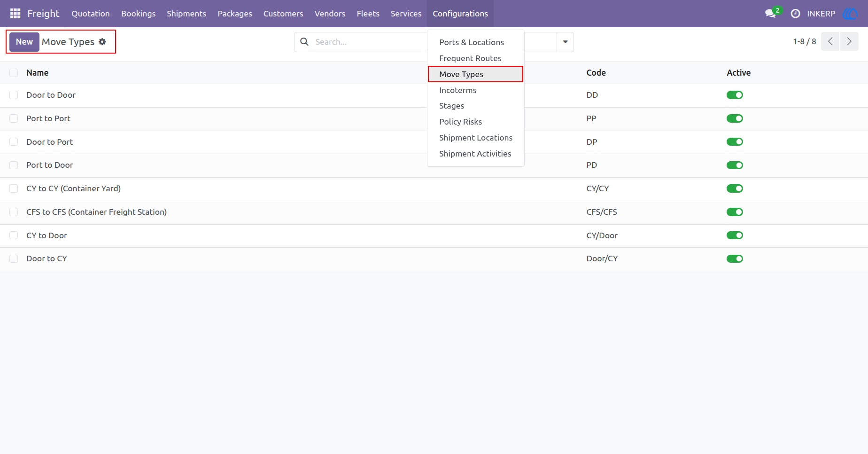Select the Door to Port row checkbox
Screen dimensions: 868x454
(14, 142)
